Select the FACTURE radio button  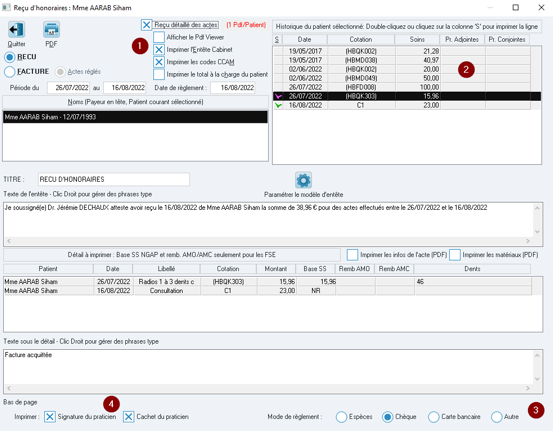(10, 72)
